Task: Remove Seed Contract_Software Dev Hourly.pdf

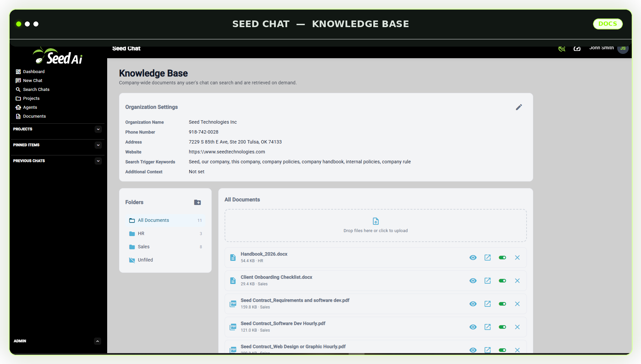Action: click(x=517, y=327)
